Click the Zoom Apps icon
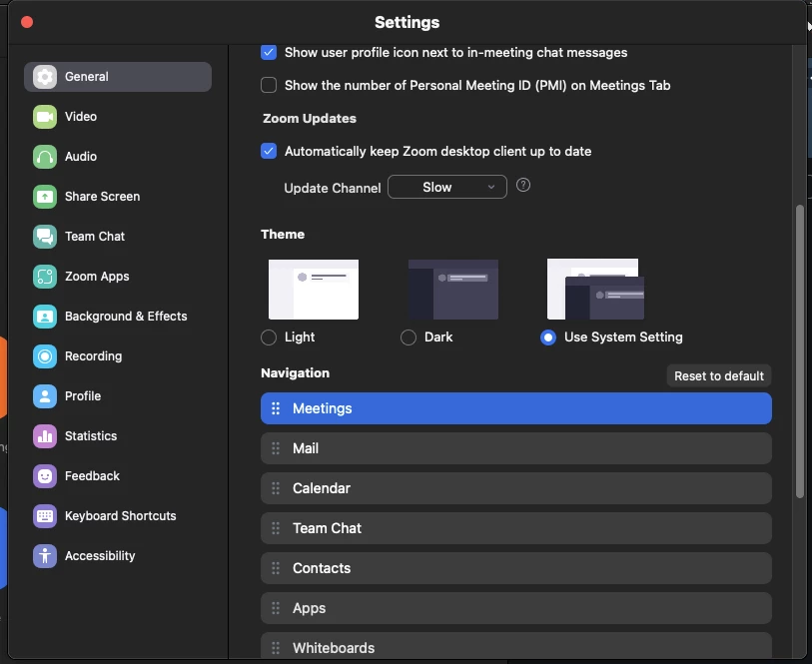The width and height of the screenshot is (812, 664). 45,277
